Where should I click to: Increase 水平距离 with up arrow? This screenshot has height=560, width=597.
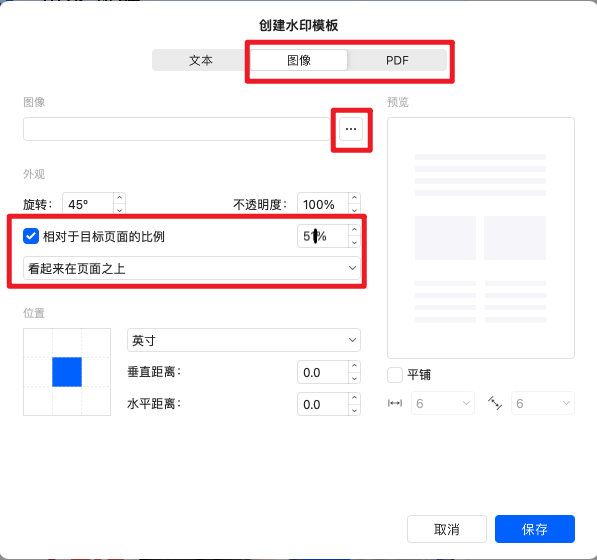(354, 398)
